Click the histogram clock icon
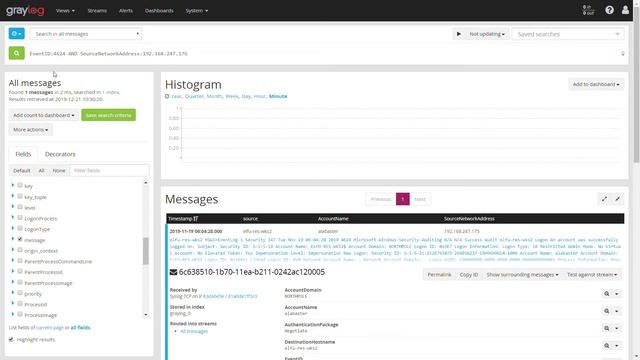 pyautogui.click(x=167, y=96)
